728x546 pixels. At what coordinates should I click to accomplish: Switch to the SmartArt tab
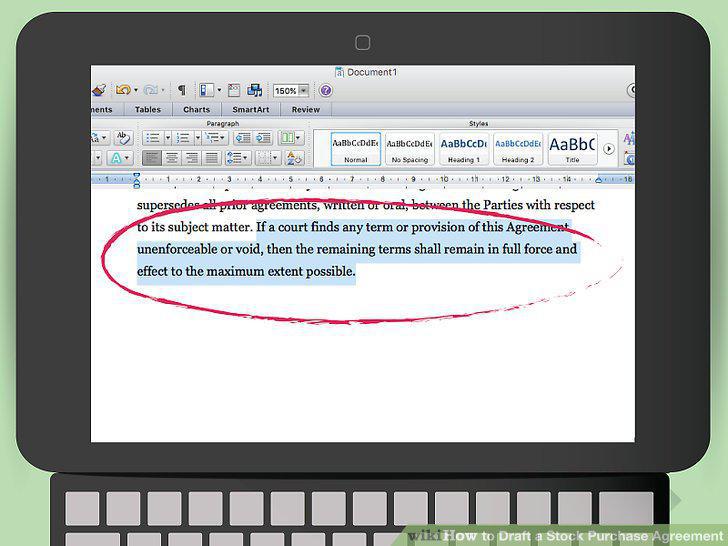point(251,110)
